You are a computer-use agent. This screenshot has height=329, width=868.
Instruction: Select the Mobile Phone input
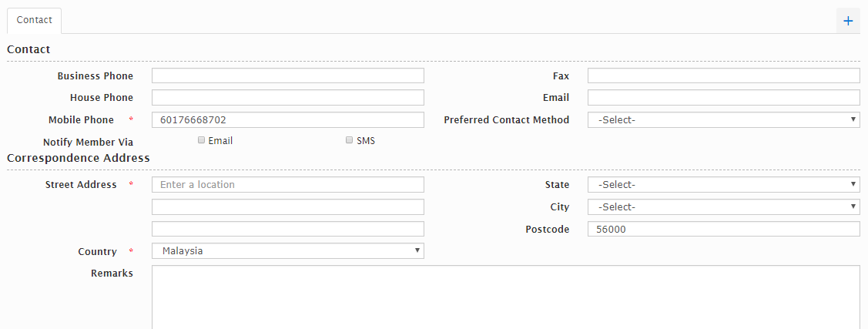click(287, 120)
